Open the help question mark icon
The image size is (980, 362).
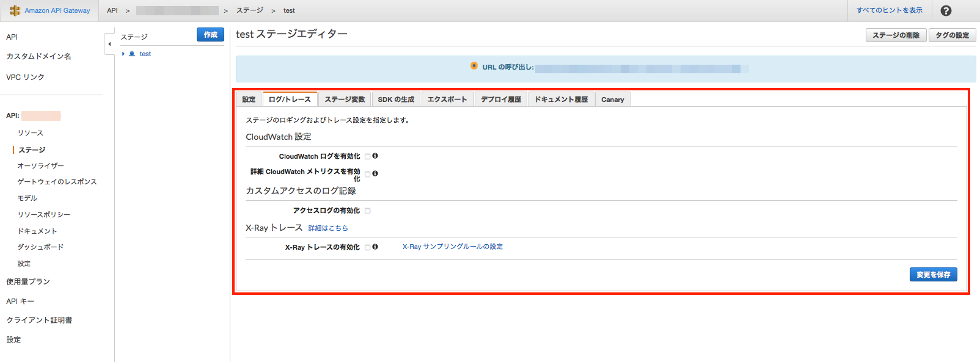point(946,10)
